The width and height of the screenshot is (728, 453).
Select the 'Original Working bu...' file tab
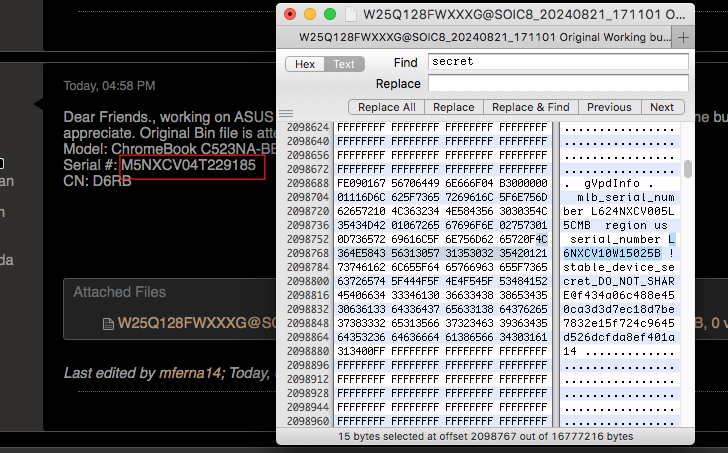484,38
